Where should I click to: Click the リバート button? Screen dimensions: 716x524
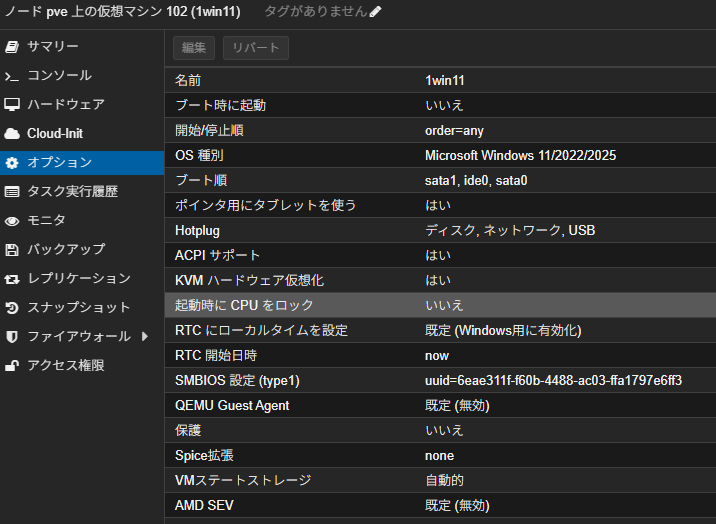coord(256,48)
